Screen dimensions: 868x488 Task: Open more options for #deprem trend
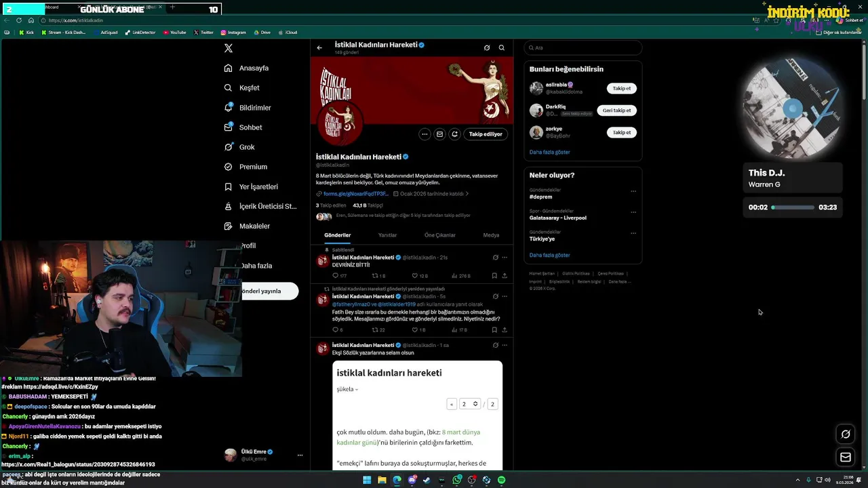(633, 191)
